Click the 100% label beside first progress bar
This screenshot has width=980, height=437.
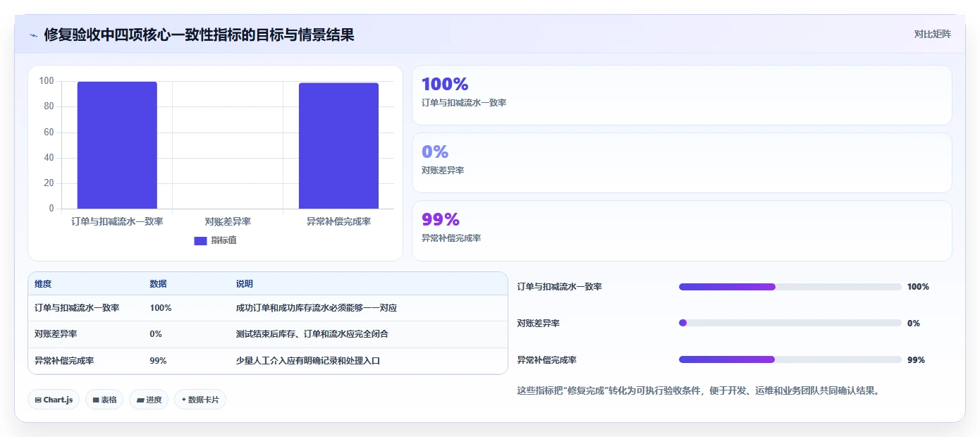918,287
